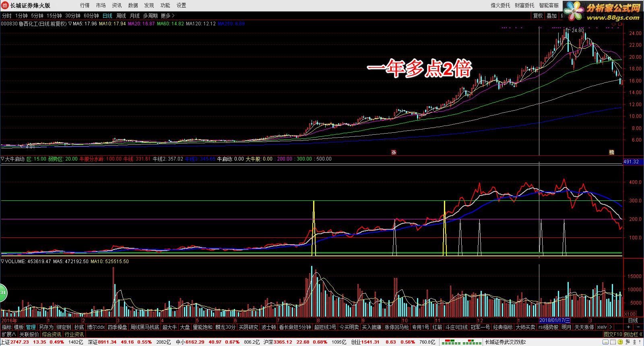
Task: Open the 市场 menu
Action: click(x=101, y=5)
